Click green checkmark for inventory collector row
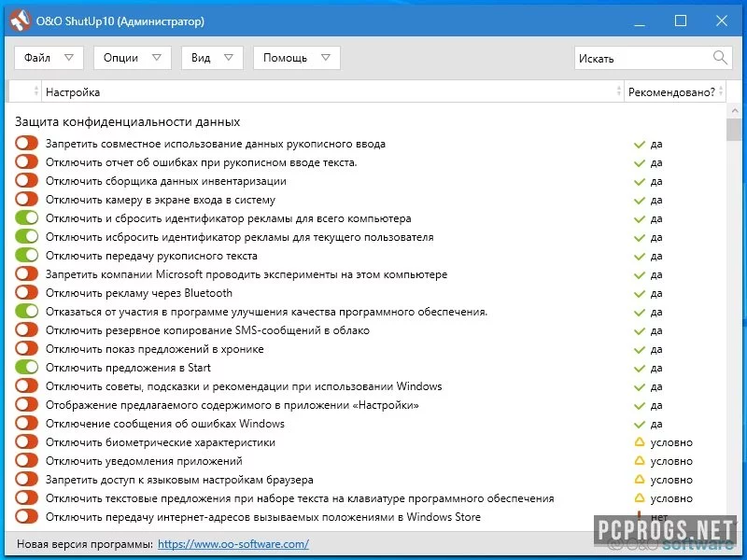Screen dimensions: 747x560 pyautogui.click(x=640, y=182)
